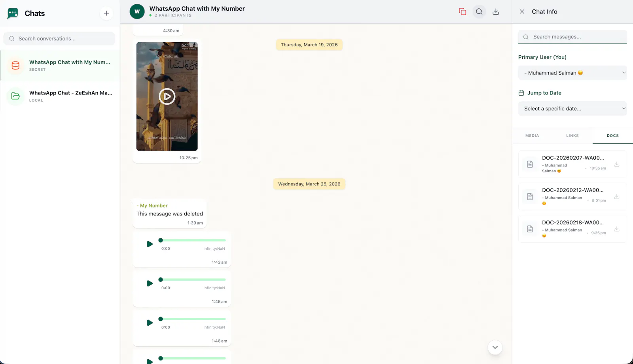Screen dimensions: 633x364
Task: Click the W chat avatar in header
Action: pos(137,11)
